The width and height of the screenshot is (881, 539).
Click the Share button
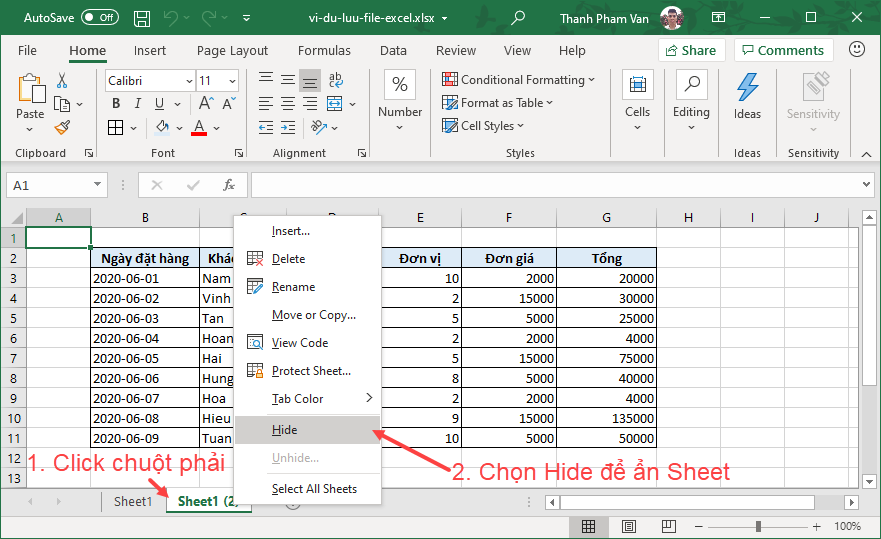tap(691, 51)
